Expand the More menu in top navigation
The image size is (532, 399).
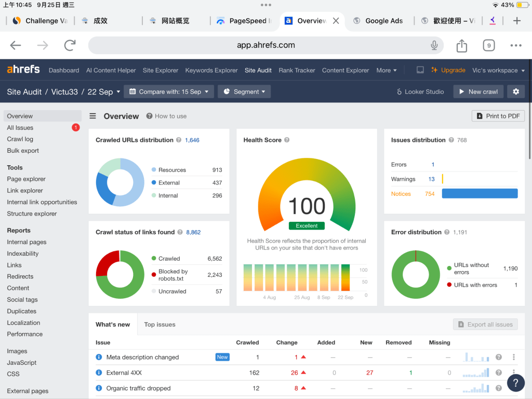[x=386, y=70]
